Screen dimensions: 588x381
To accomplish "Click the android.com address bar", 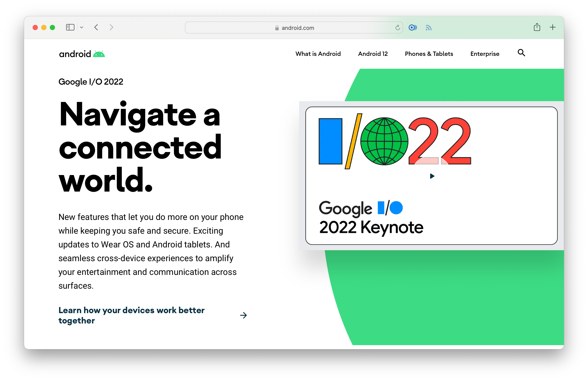I will (x=294, y=28).
